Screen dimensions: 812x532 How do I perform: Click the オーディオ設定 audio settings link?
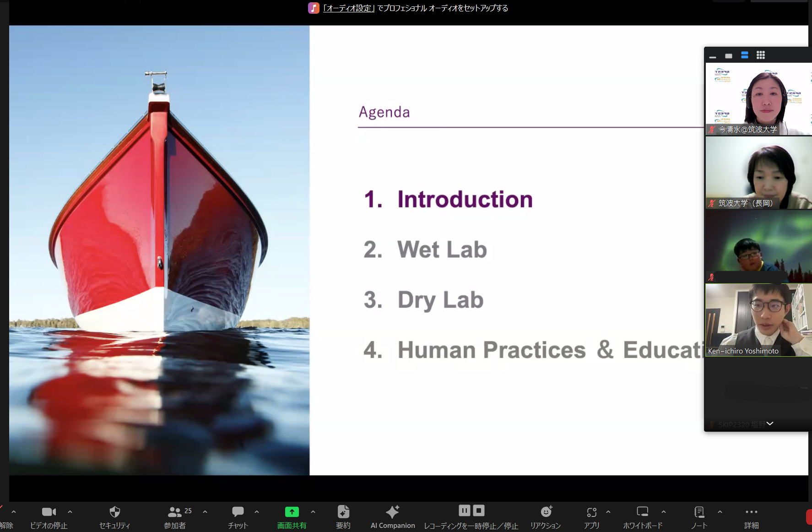(349, 8)
